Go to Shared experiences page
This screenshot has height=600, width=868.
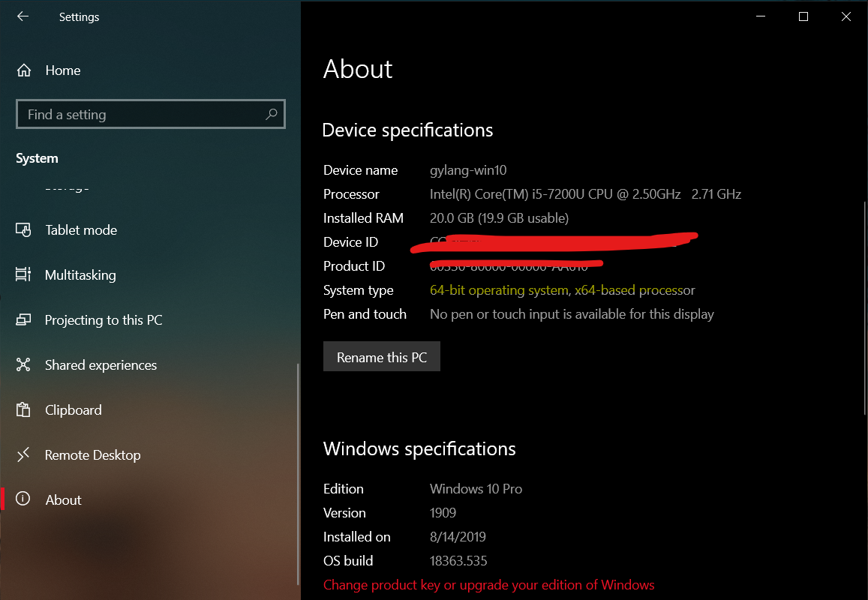click(x=151, y=364)
